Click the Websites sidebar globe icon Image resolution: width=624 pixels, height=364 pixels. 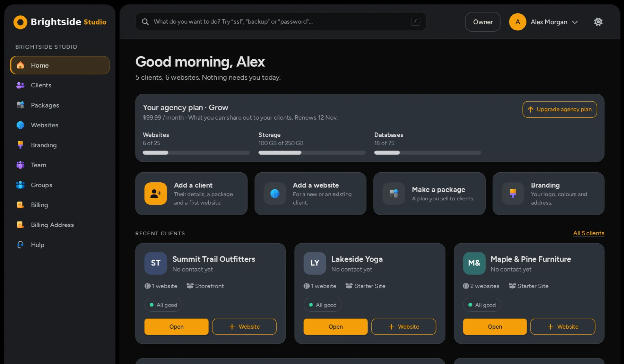coord(20,125)
